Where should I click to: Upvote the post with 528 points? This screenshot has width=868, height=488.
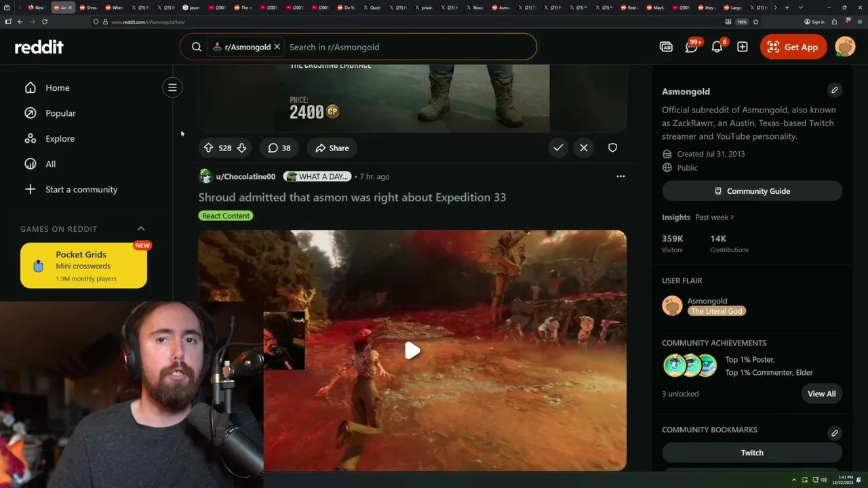pos(208,148)
